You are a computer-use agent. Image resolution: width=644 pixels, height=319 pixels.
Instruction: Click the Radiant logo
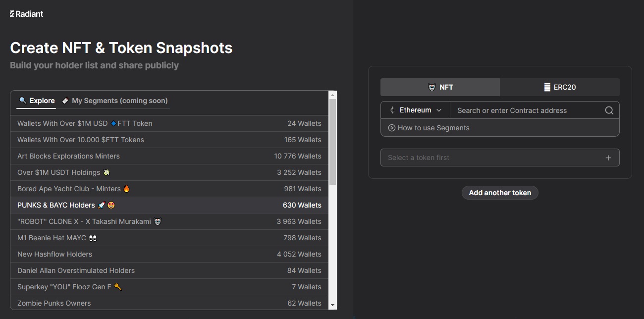coord(27,14)
